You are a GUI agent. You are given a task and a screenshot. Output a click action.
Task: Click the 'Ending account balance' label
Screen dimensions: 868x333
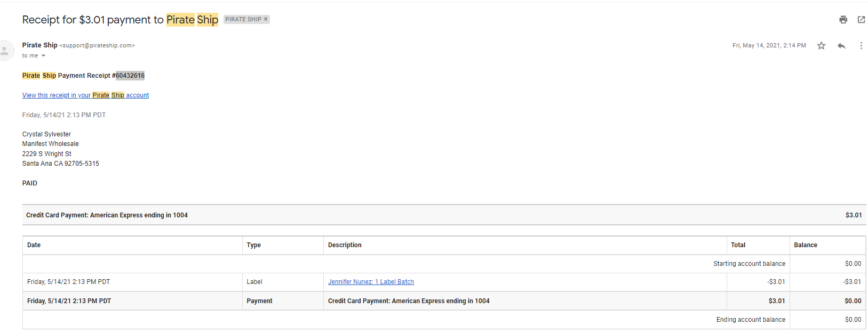[x=751, y=320]
